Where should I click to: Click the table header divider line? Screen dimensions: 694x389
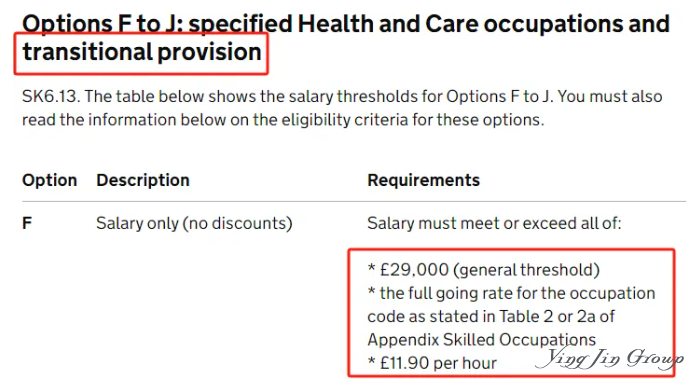[x=354, y=201]
